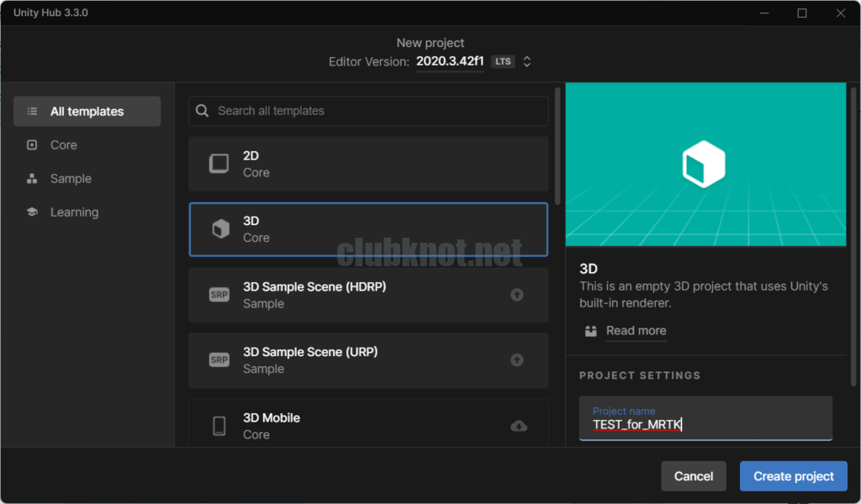Download the 3D Mobile template via cloud icon
Screen dimensions: 861x504
click(x=519, y=426)
